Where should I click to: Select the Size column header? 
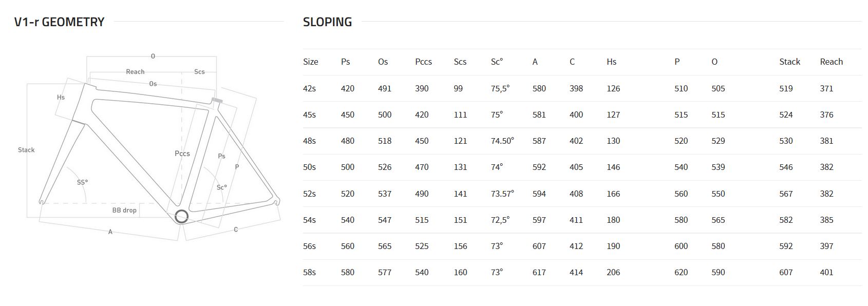point(310,62)
